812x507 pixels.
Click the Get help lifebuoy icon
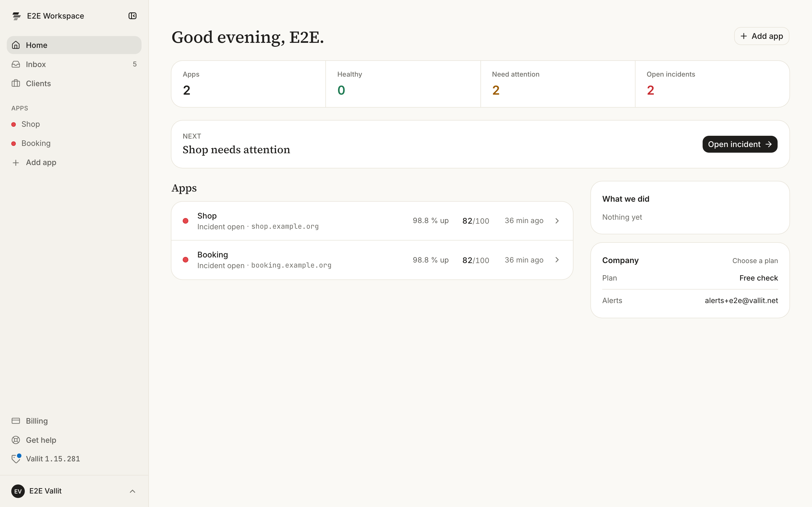click(16, 440)
